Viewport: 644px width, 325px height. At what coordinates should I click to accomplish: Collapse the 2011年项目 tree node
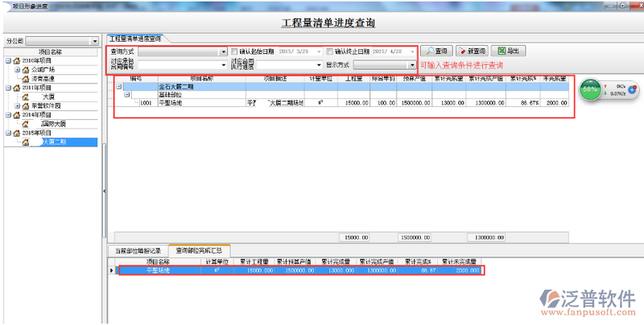click(8, 88)
